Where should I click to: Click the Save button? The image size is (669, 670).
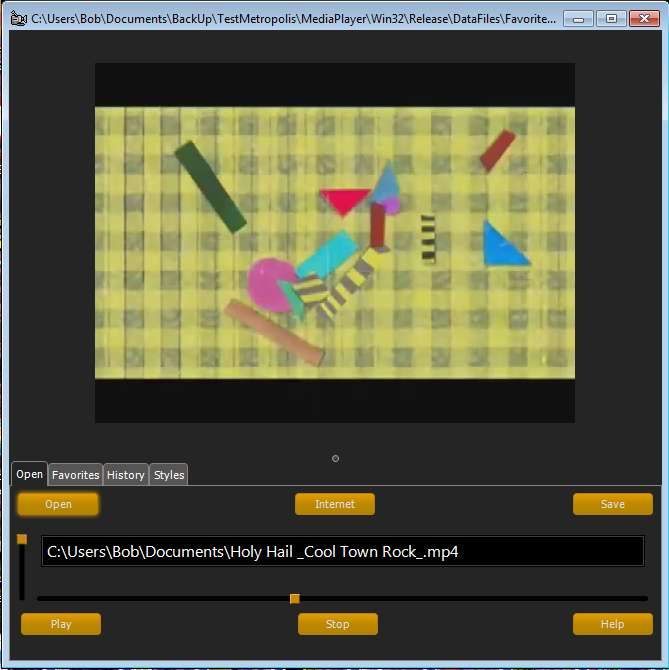613,504
